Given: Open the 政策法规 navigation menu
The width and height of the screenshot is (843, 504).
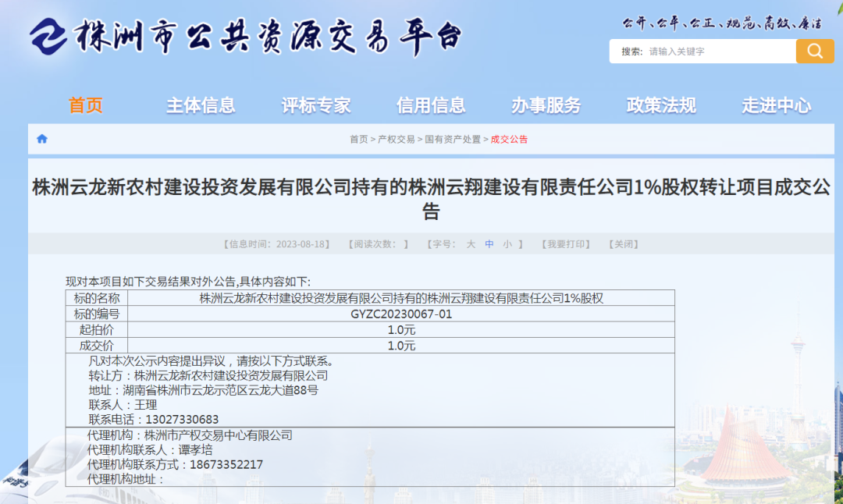Looking at the screenshot, I should click(x=661, y=105).
